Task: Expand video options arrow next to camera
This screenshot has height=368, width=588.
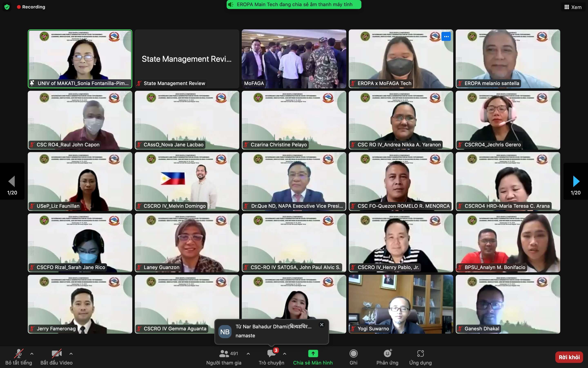Action: [x=71, y=354]
